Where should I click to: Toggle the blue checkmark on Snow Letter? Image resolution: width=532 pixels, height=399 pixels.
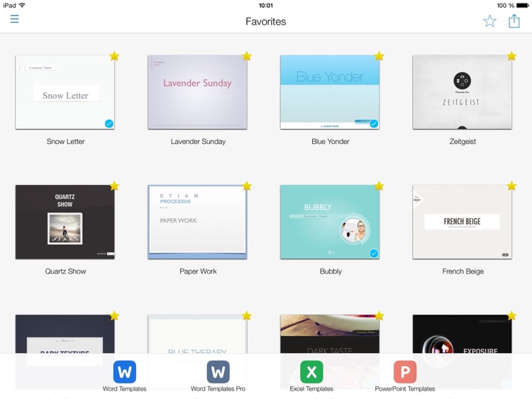(109, 123)
